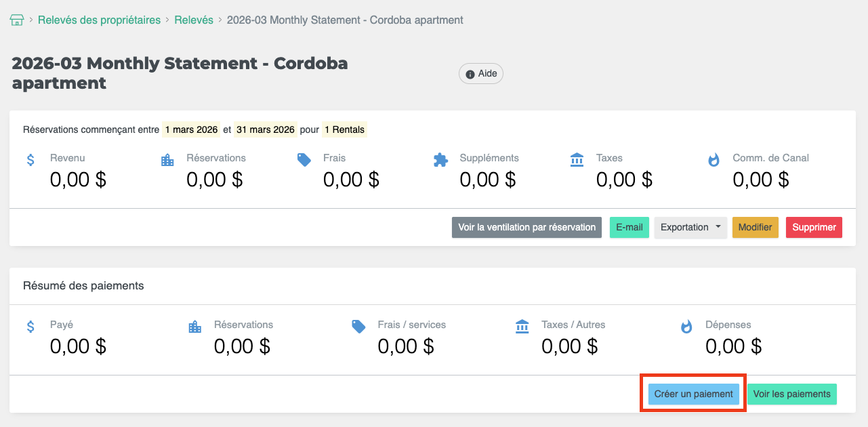
Task: Click the dollar icon beside Revenu
Action: 30,160
